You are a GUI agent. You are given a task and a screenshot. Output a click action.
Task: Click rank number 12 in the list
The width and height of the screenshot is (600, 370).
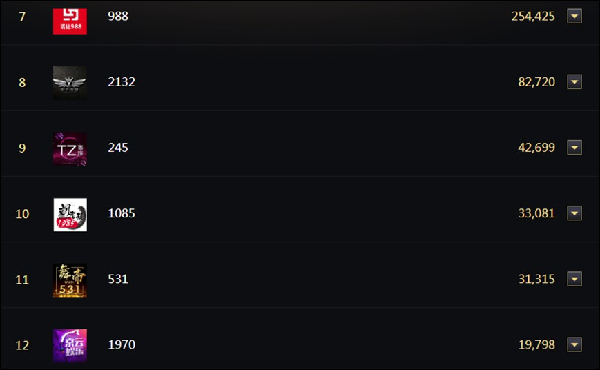22,345
